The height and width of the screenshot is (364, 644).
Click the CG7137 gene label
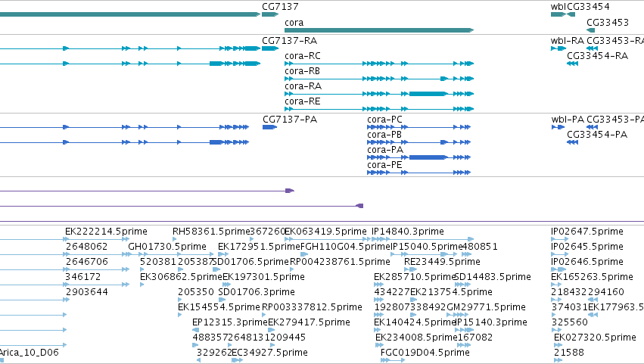[280, 7]
